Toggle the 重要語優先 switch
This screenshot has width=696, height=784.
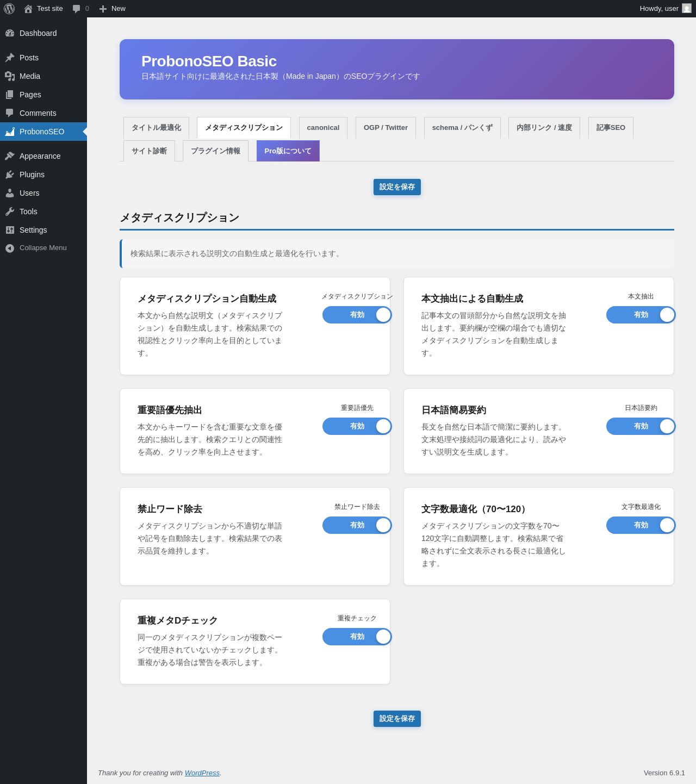point(357,426)
